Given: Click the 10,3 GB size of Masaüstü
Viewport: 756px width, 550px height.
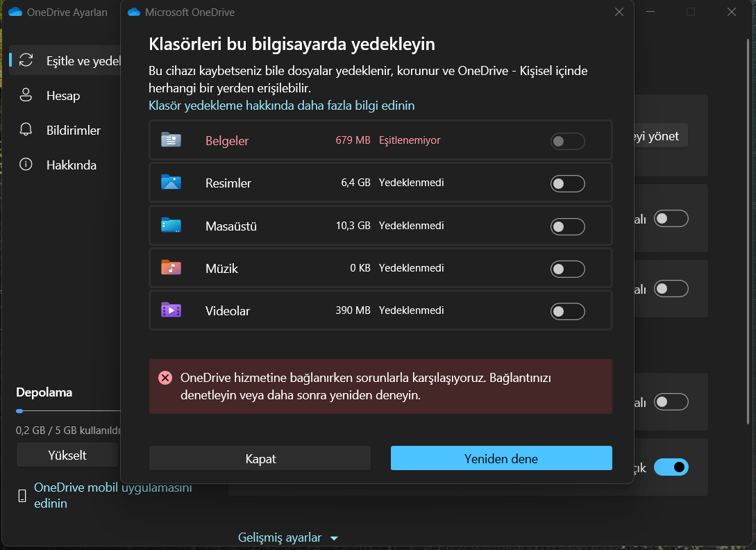Looking at the screenshot, I should pyautogui.click(x=353, y=225).
